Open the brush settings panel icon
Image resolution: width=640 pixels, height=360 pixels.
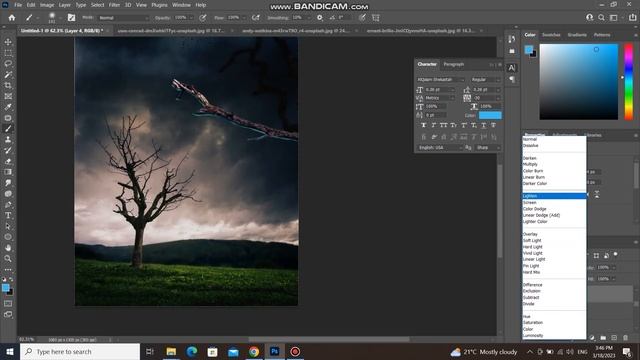point(71,18)
